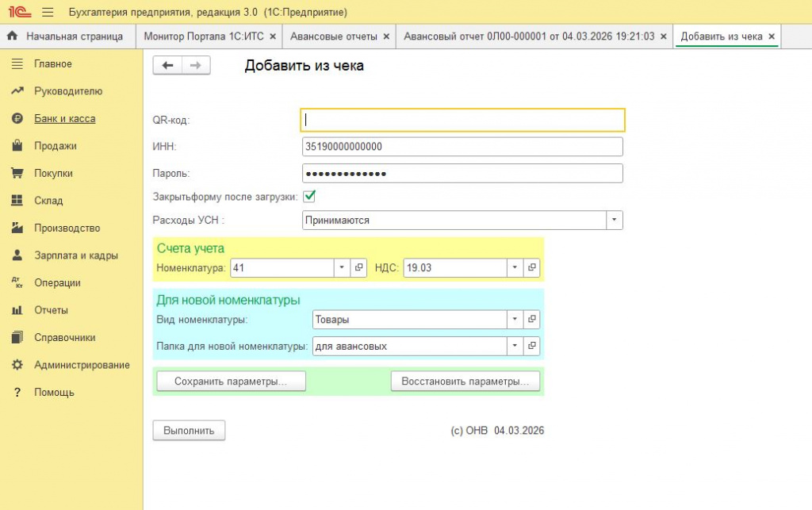812x510 pixels.
Task: Click the Номенклатура account value 41
Action: click(282, 267)
